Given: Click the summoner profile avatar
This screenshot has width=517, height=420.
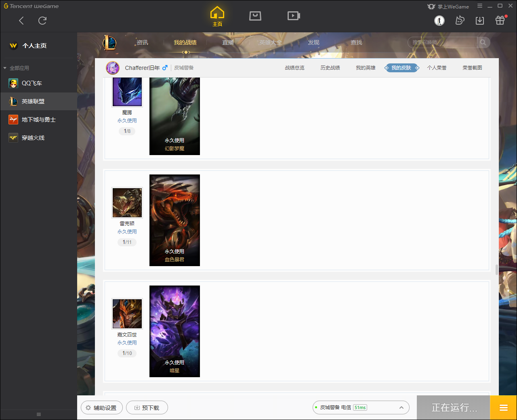Looking at the screenshot, I should tap(113, 68).
